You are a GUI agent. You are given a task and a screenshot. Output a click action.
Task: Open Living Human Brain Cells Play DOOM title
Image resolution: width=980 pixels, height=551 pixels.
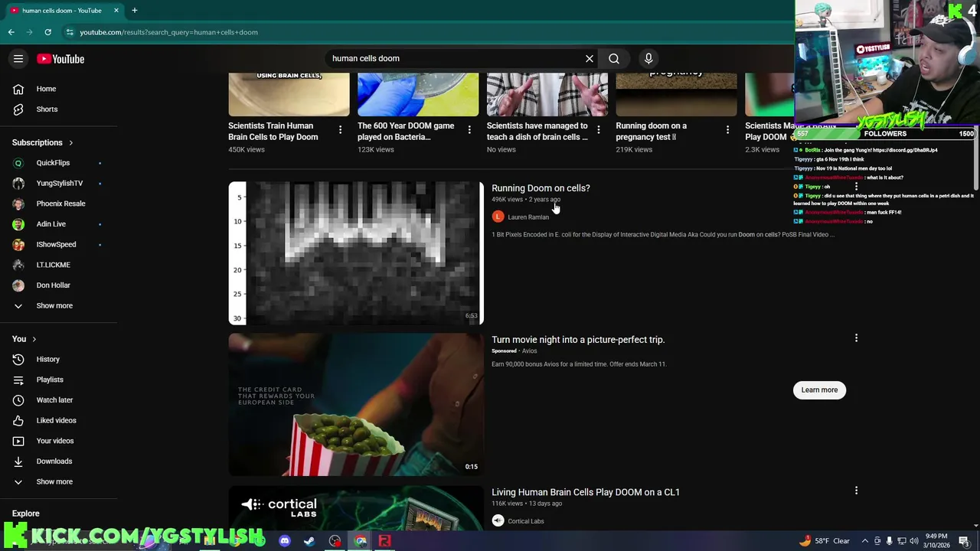click(586, 492)
